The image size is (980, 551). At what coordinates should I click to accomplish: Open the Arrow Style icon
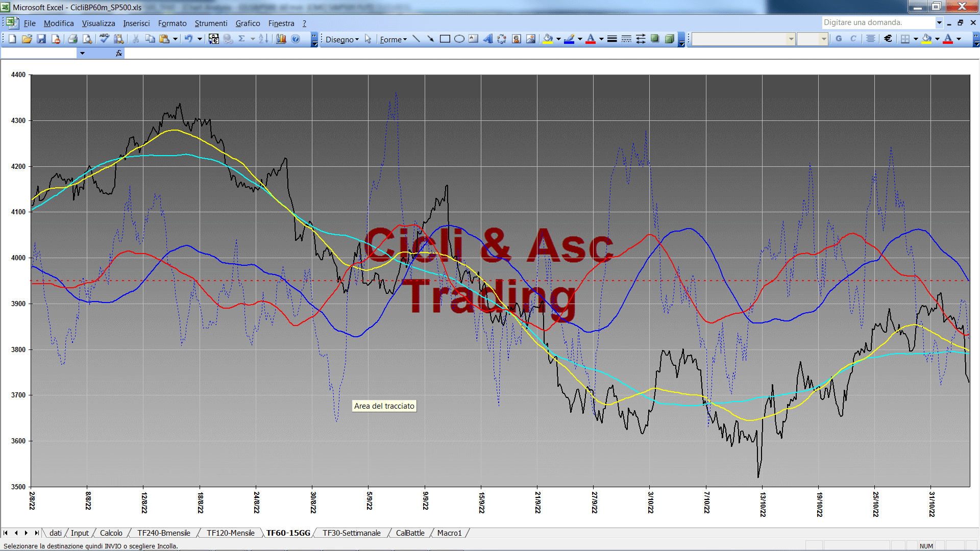coord(641,39)
